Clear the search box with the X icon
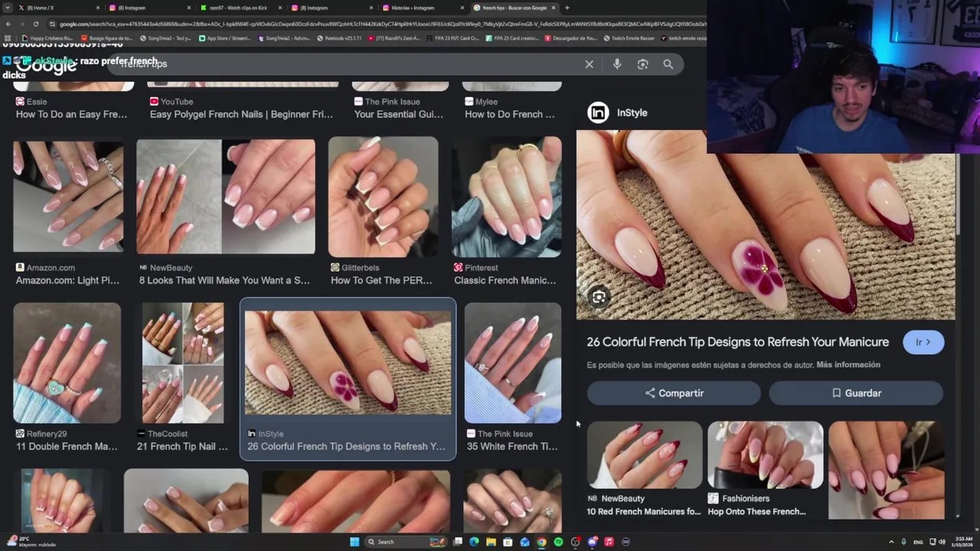980x551 pixels. tap(589, 64)
